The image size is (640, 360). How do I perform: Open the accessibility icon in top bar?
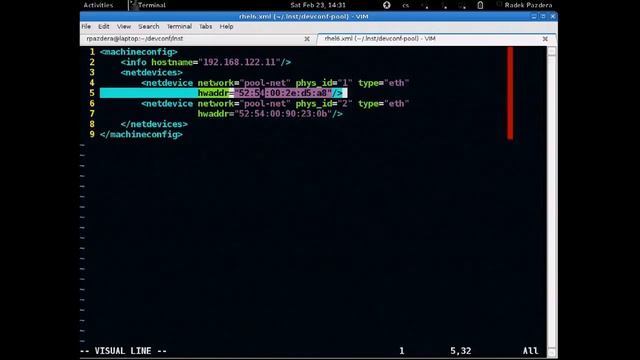click(x=387, y=5)
